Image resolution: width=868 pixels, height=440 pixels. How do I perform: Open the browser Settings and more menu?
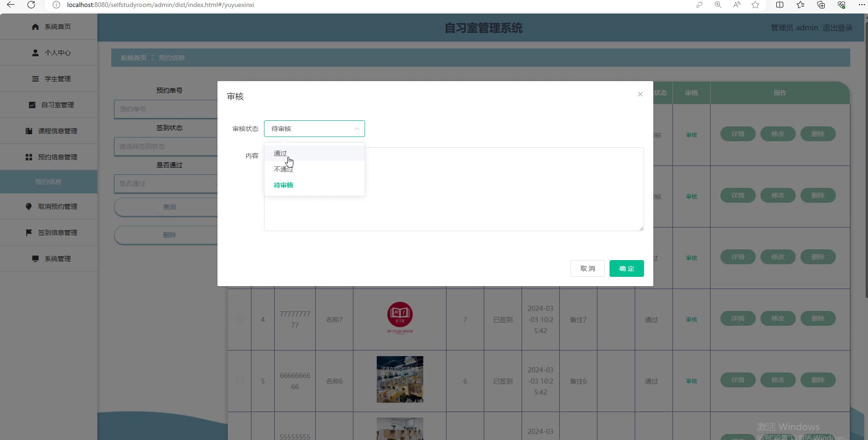pos(861,5)
